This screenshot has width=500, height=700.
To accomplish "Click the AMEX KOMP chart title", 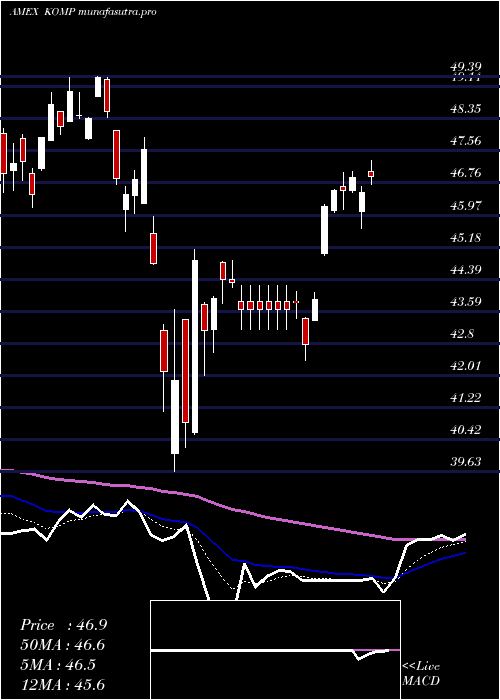I will [83, 12].
